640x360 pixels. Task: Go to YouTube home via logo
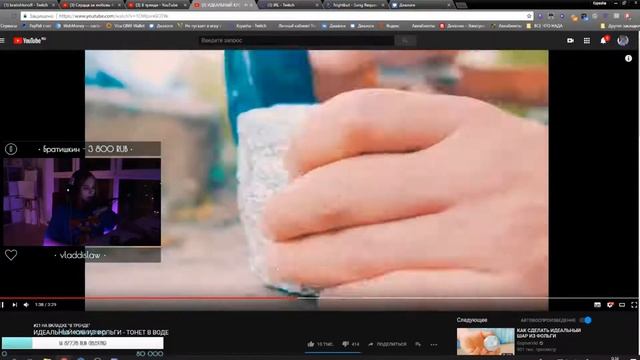29,40
